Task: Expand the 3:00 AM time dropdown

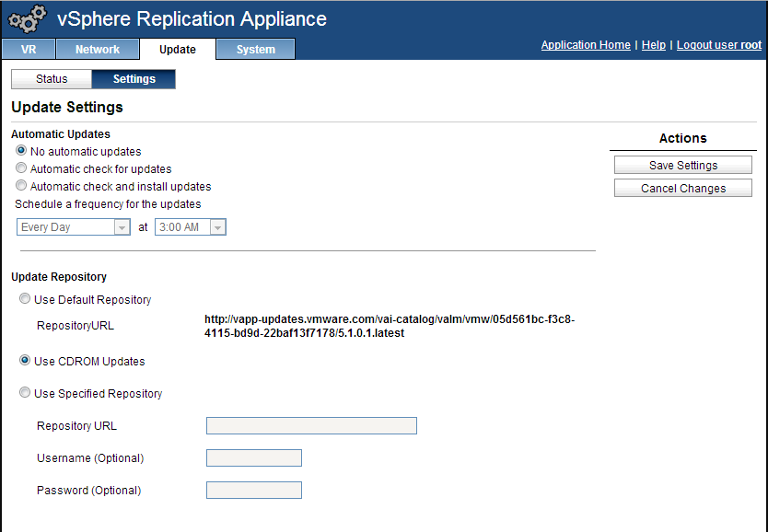Action: click(x=191, y=227)
